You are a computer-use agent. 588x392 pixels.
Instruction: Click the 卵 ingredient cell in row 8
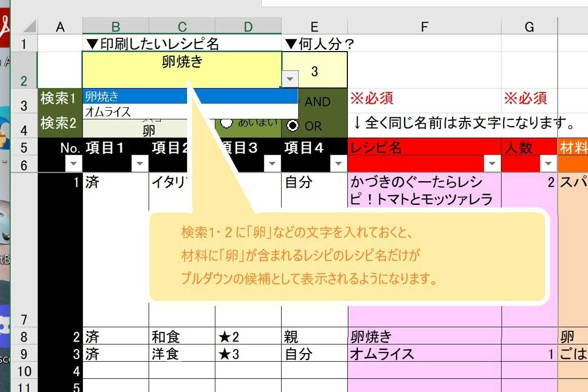[x=573, y=336]
